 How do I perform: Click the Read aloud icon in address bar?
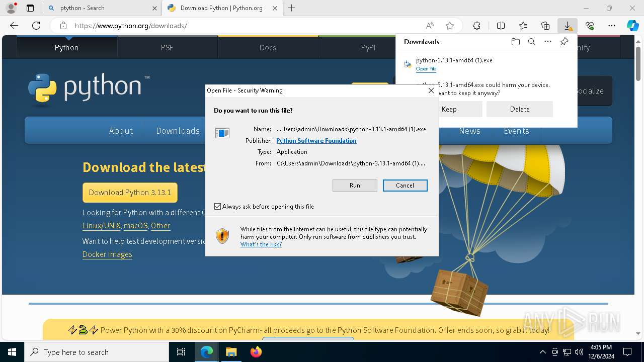(x=430, y=26)
